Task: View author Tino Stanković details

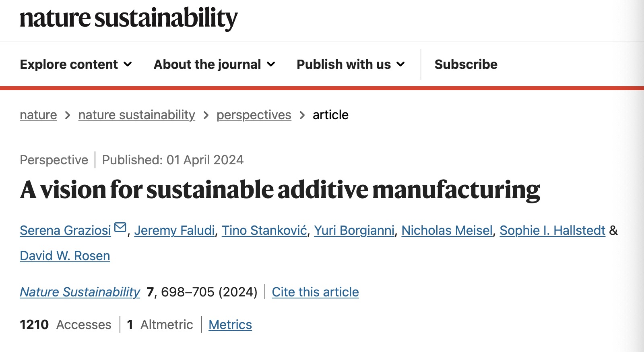Action: [264, 230]
